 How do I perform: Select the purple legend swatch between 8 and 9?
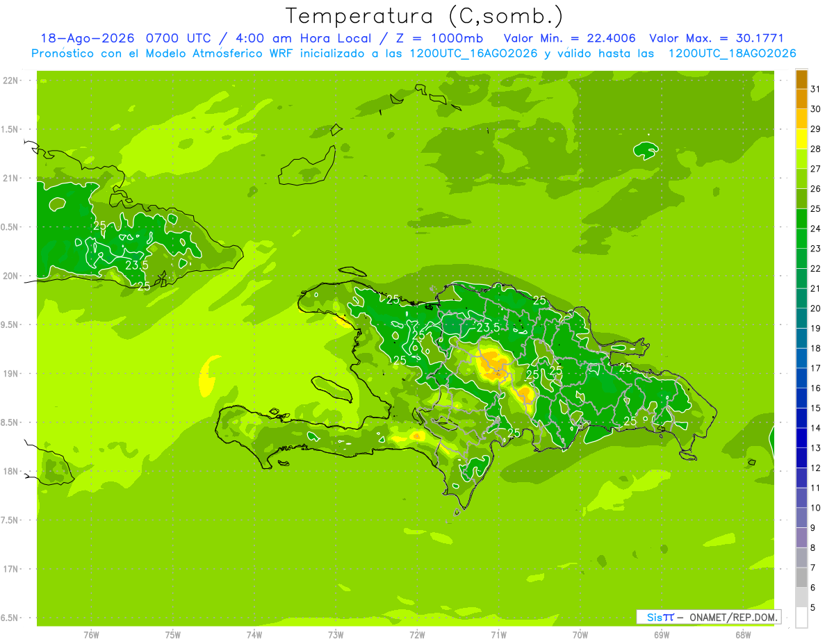[x=801, y=538]
